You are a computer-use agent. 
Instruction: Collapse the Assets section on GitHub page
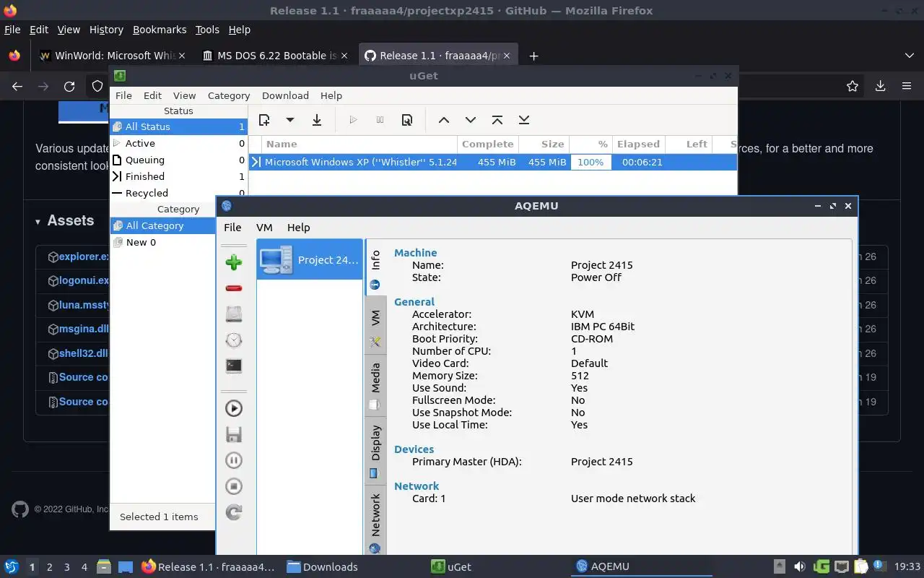click(x=64, y=221)
